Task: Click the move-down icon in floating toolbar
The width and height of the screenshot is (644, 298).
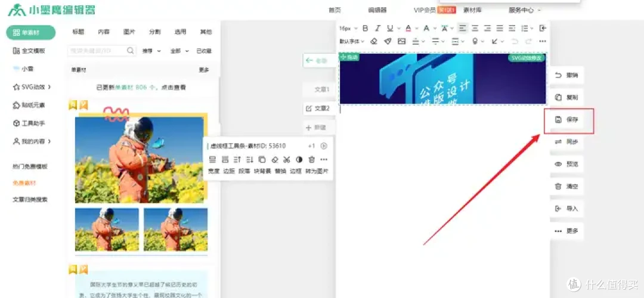Action: 250,159
